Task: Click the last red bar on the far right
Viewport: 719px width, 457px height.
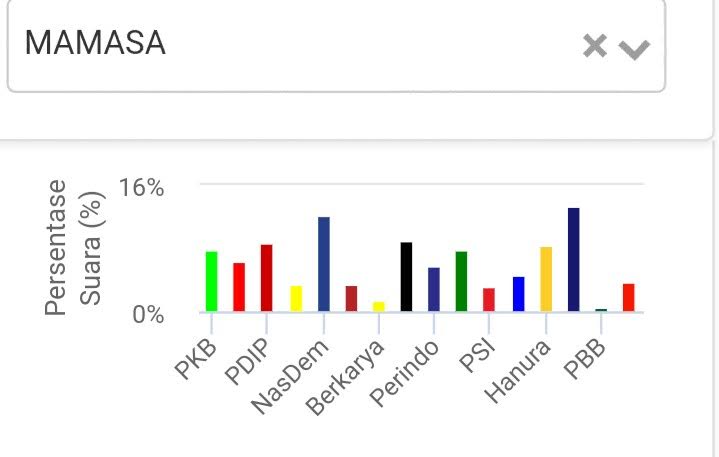Action: [x=628, y=298]
